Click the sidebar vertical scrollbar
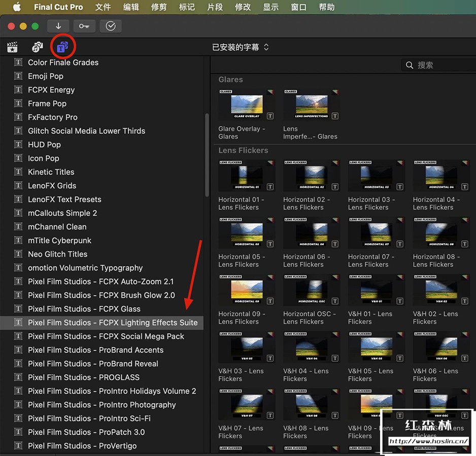Screen dimensions: 476x456 (207, 155)
